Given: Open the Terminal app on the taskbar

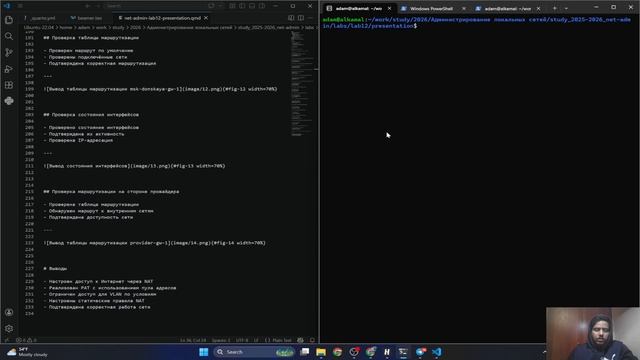Looking at the screenshot, I should coord(403,352).
